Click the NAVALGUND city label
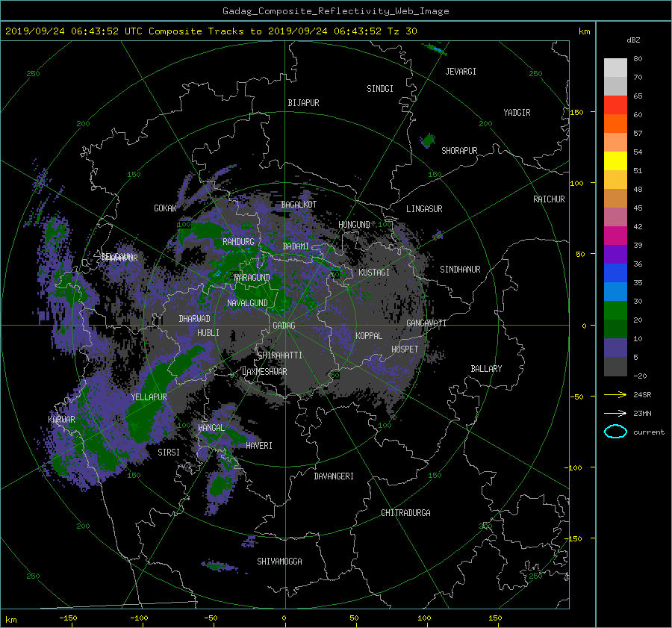 [247, 303]
